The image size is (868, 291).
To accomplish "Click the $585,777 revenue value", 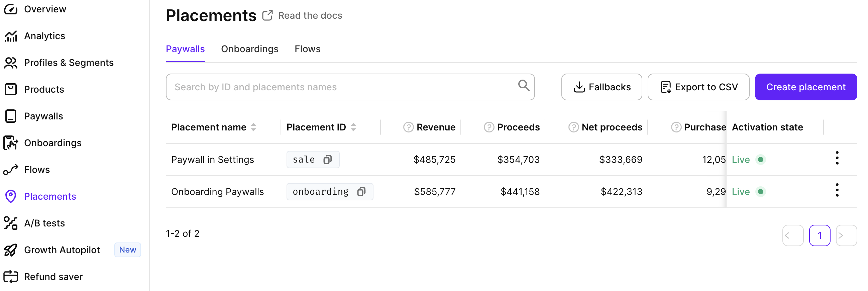I will click(x=435, y=192).
